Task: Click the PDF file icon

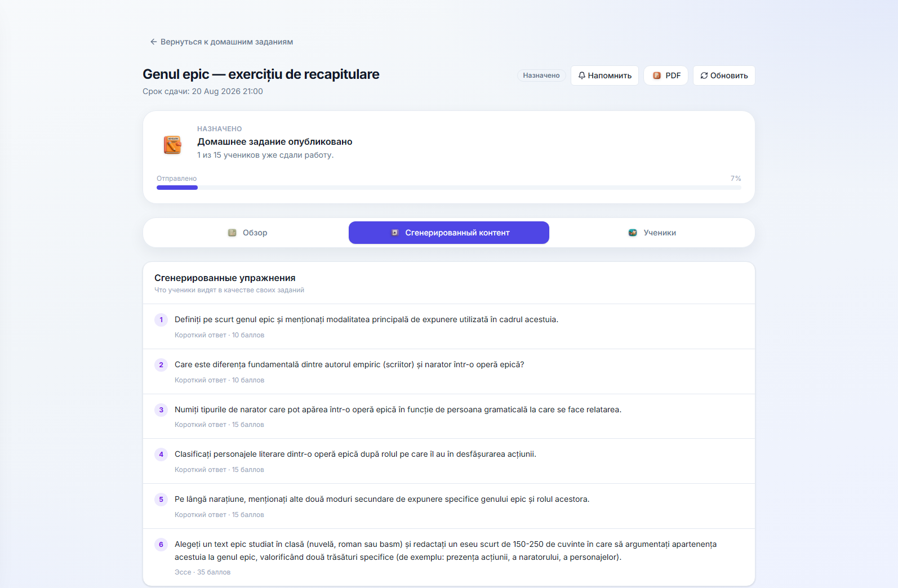Action: coord(657,75)
